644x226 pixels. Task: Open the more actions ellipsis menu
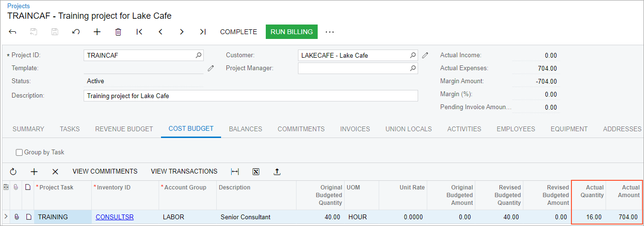pos(330,32)
